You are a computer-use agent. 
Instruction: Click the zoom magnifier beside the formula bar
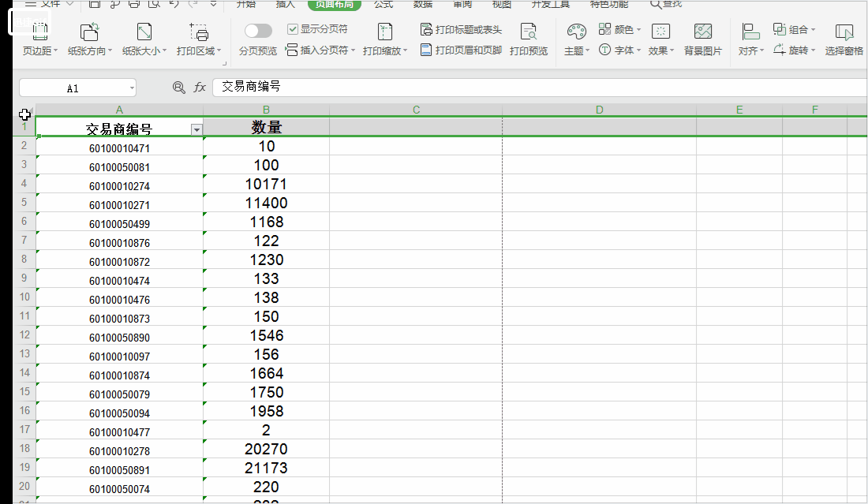[x=179, y=88]
